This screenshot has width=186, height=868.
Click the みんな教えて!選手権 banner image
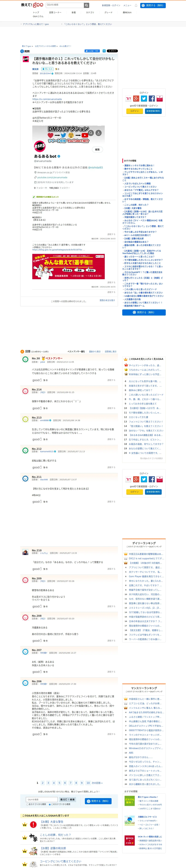69,266
